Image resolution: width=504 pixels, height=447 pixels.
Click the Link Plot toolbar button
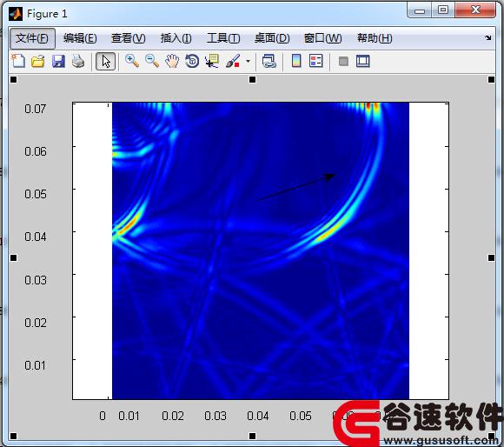coord(269,61)
